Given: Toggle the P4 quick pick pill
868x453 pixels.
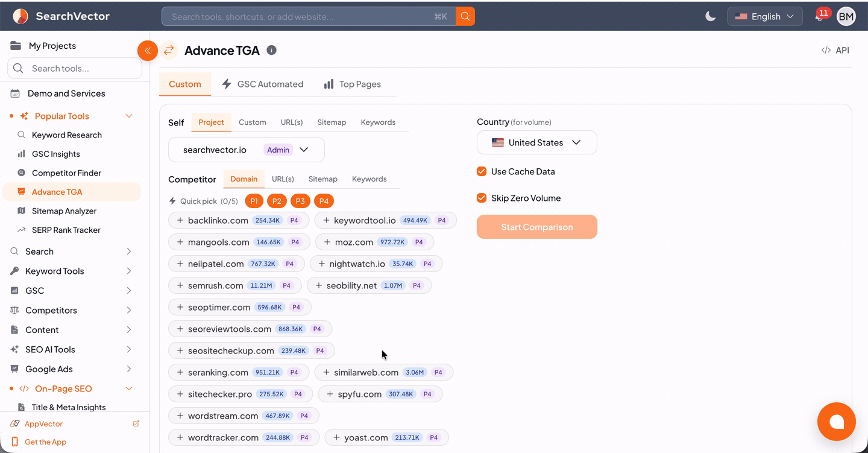Looking at the screenshot, I should click(x=324, y=201).
